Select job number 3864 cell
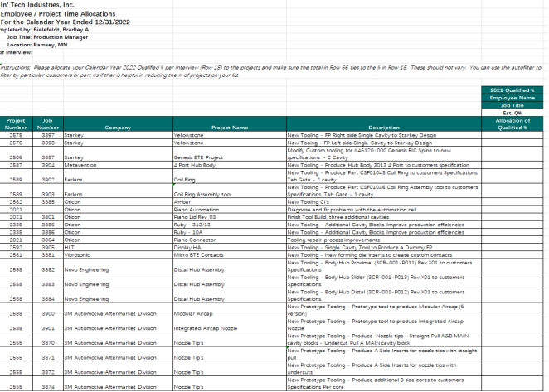Viewport: 549px width, 392px height. (48, 240)
